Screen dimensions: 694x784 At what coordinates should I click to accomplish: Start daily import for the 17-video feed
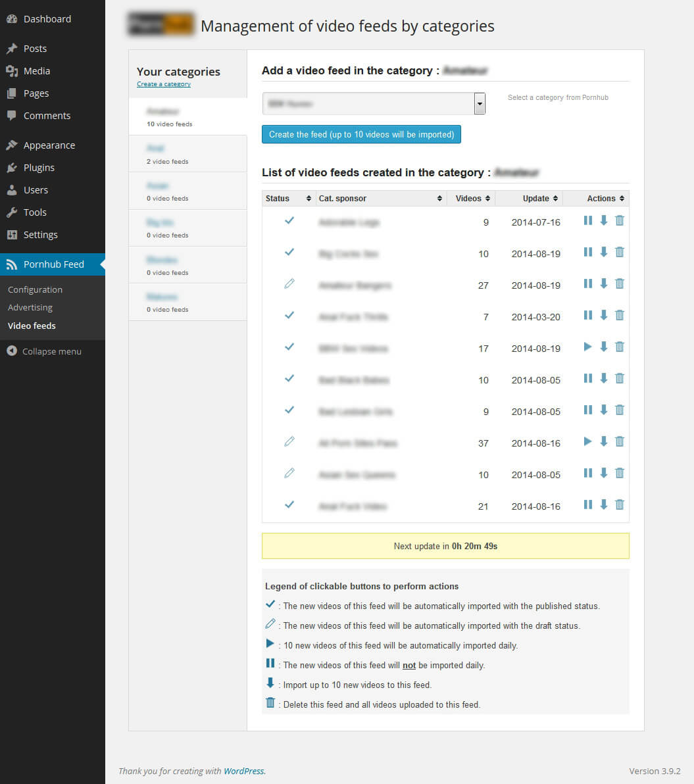coord(588,347)
